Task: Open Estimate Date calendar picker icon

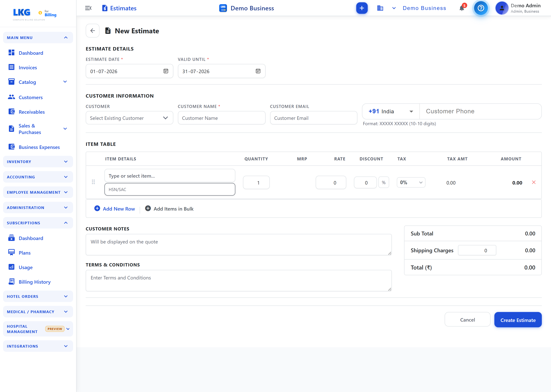Action: [x=166, y=71]
